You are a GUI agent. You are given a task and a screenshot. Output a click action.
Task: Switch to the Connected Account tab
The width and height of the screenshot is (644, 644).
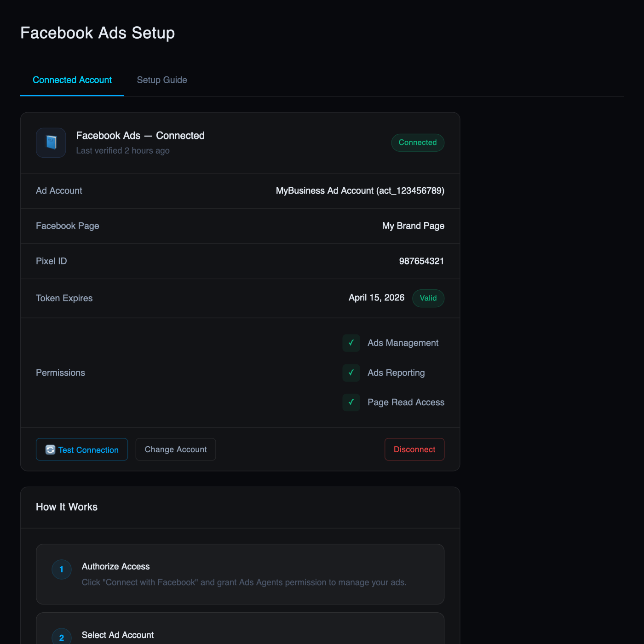[x=72, y=80]
